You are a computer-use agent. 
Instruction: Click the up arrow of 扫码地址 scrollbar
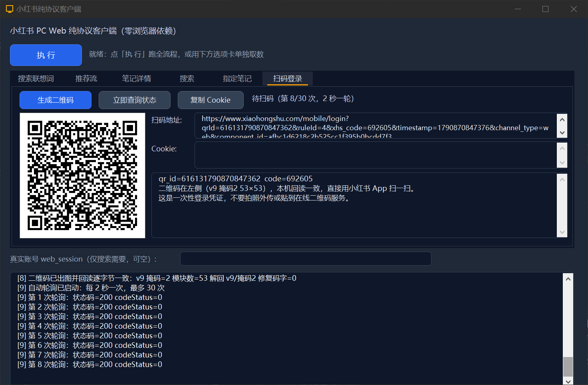(x=562, y=119)
